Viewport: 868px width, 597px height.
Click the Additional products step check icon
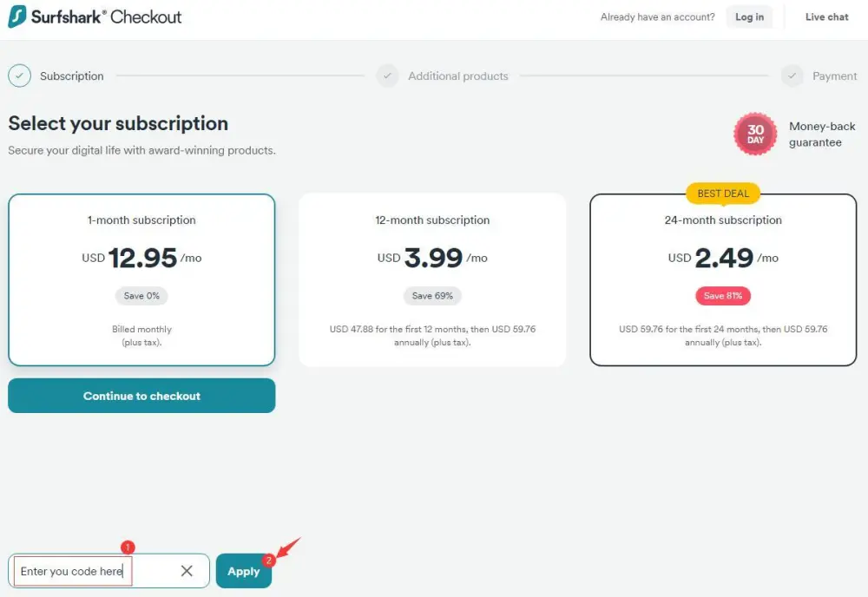(387, 75)
